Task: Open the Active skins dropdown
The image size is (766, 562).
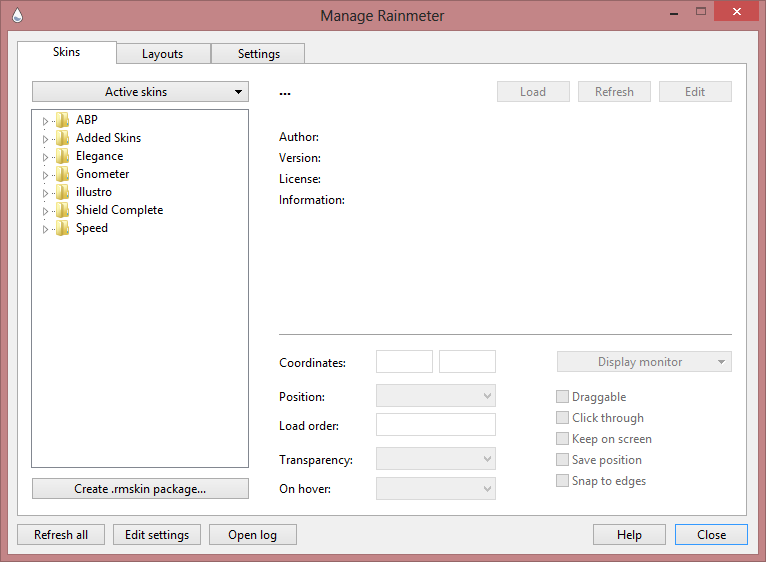Action: (140, 91)
